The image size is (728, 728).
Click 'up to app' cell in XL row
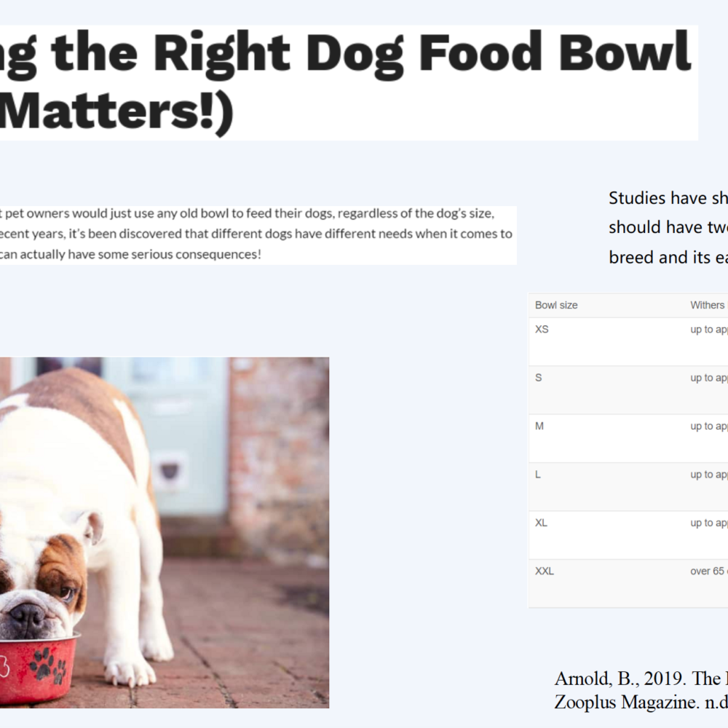pyautogui.click(x=708, y=523)
